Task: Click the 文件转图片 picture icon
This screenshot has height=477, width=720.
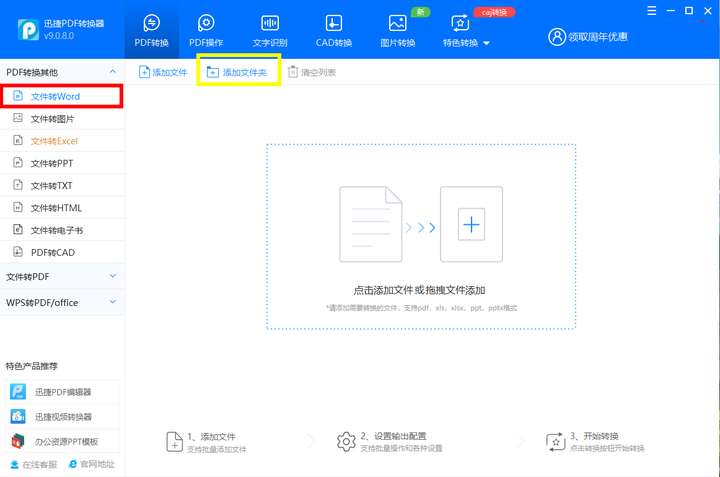Action: coord(17,118)
